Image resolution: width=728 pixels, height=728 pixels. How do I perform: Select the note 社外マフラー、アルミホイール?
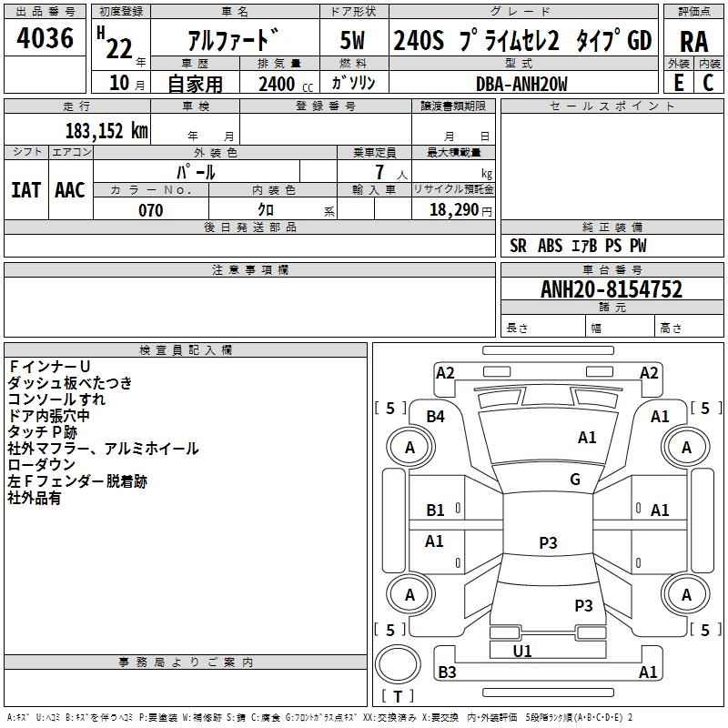coord(103,449)
